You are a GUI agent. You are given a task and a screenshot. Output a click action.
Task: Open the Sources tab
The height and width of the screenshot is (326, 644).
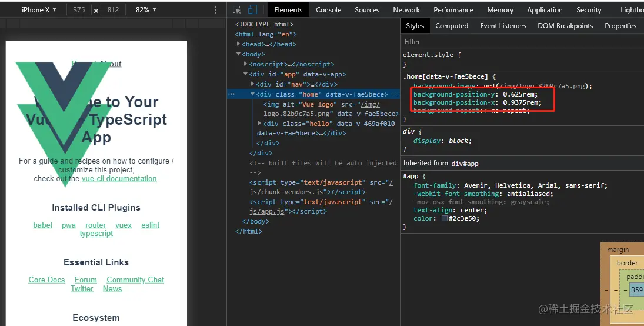[x=367, y=10]
